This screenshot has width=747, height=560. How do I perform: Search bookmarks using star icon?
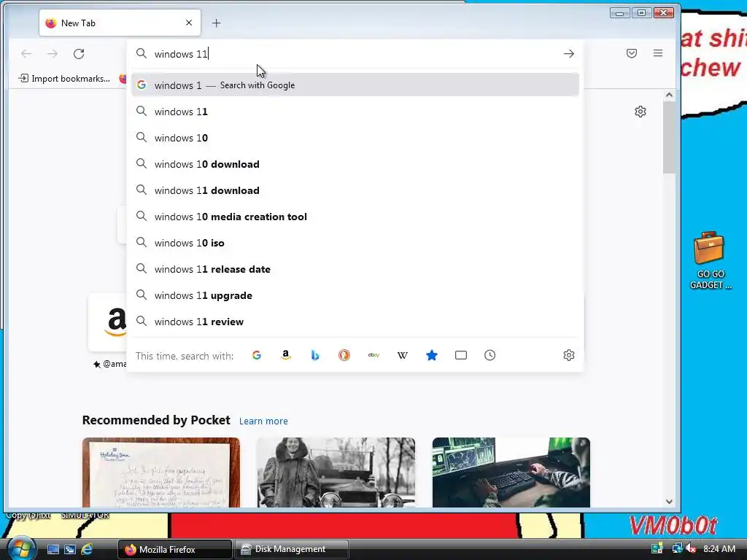[432, 355]
